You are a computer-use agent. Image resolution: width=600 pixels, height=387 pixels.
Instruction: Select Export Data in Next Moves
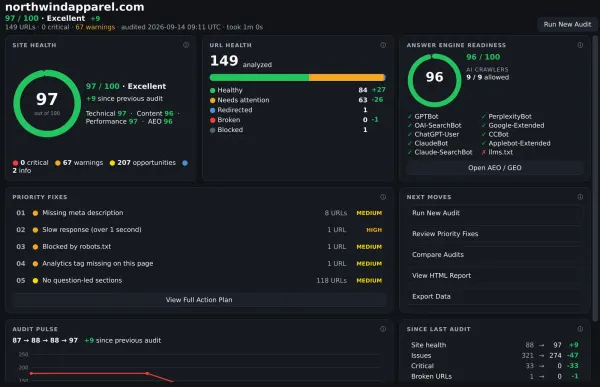[x=495, y=297]
